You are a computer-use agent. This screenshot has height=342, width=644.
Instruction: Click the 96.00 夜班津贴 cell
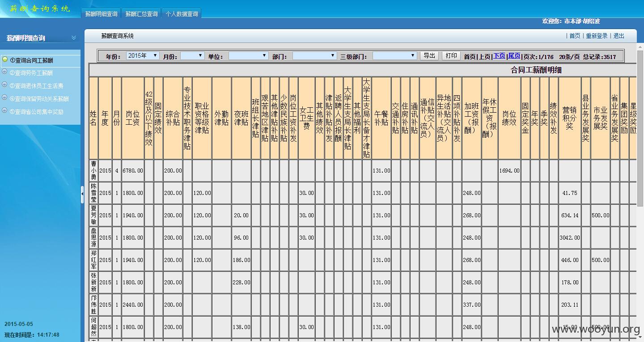tap(241, 237)
